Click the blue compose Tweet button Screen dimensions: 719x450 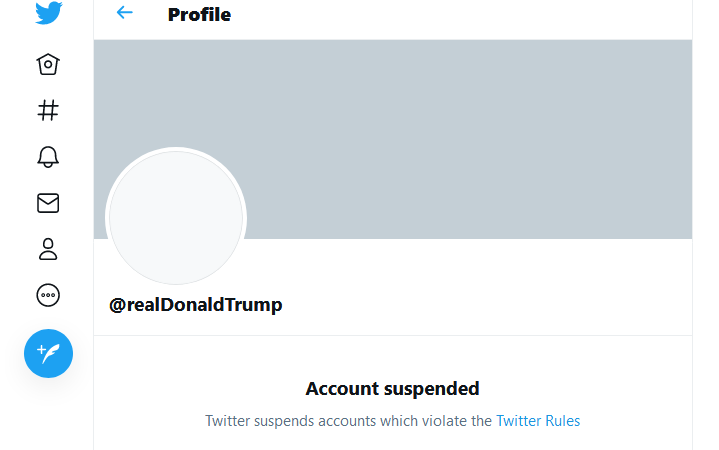tap(48, 353)
